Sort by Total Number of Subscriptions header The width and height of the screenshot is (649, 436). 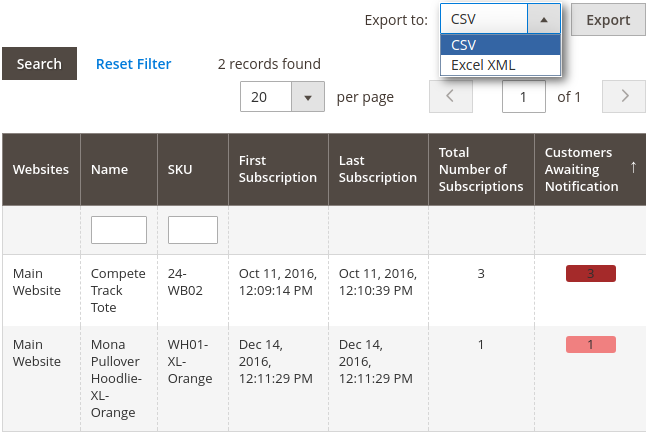[x=480, y=169]
